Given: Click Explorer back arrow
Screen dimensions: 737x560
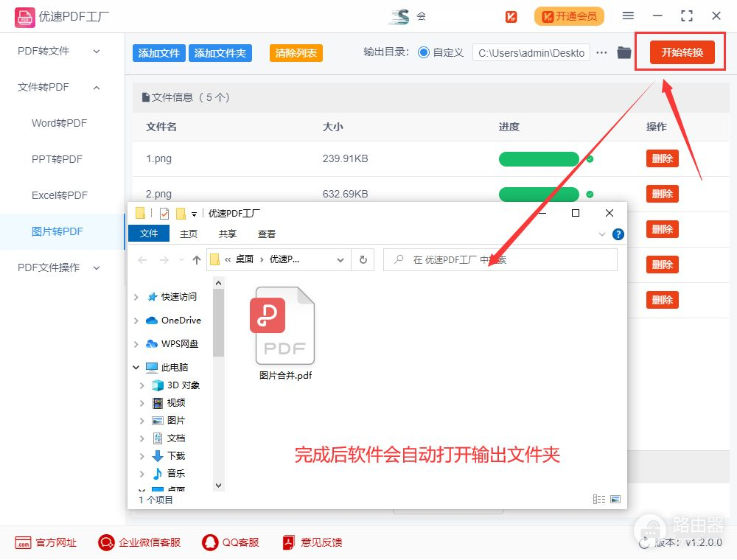Looking at the screenshot, I should (x=142, y=260).
